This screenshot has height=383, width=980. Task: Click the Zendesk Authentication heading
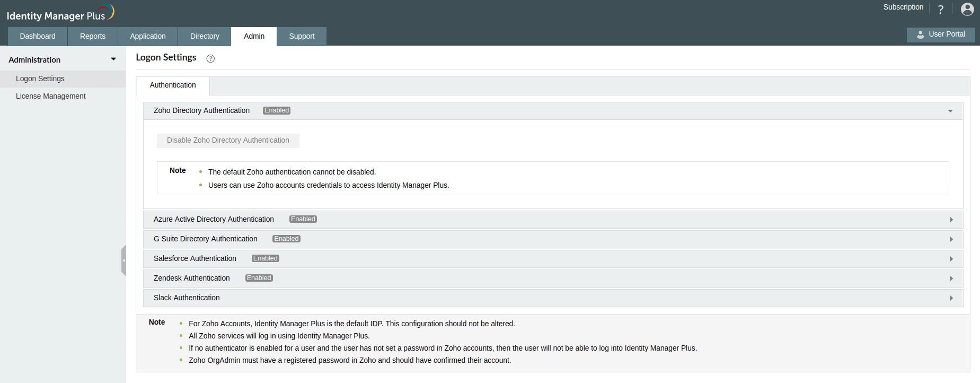(192, 278)
